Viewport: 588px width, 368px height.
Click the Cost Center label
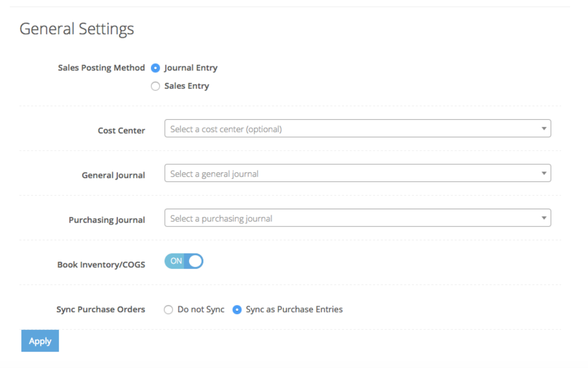(x=121, y=130)
